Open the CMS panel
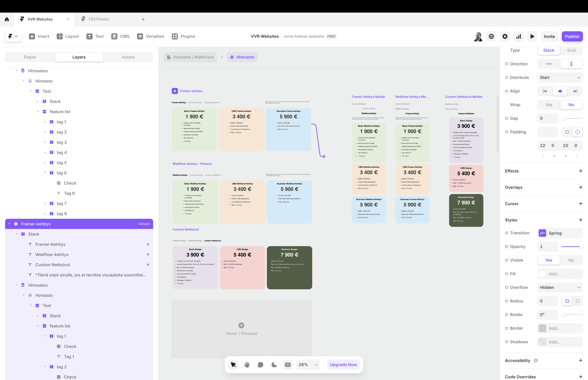588x380 pixels. pyautogui.click(x=120, y=36)
